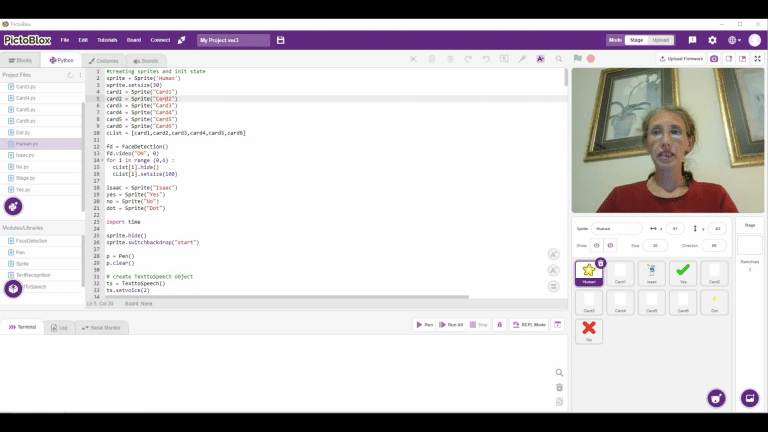Image resolution: width=768 pixels, height=432 pixels.
Task: Click the Run button
Action: 425,325
